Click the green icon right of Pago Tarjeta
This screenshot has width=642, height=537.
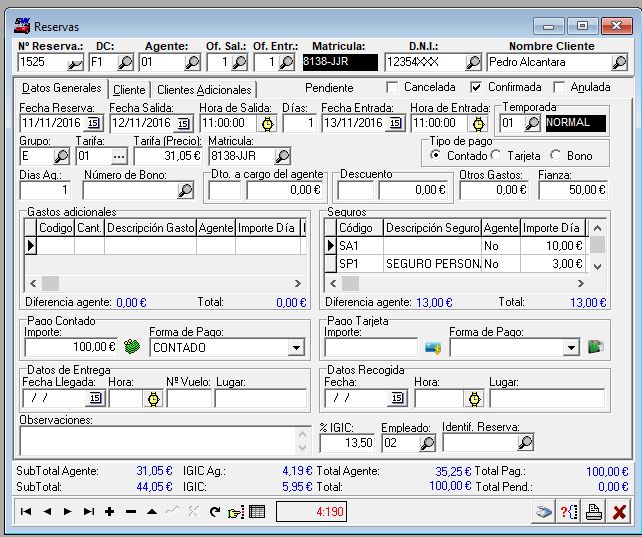[596, 347]
